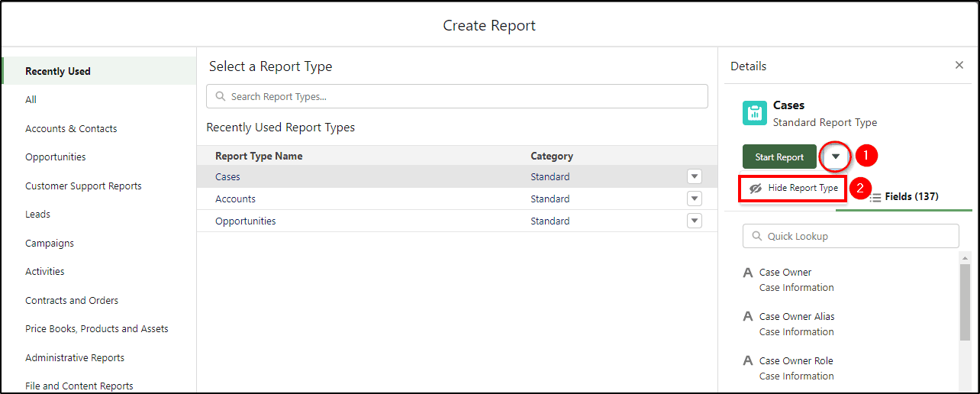Open the Opportunities row action dropdown
Viewport: 980px width, 394px height.
[x=694, y=221]
